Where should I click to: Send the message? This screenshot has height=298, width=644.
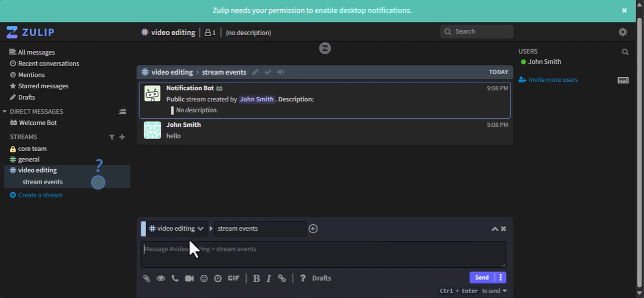point(482,278)
